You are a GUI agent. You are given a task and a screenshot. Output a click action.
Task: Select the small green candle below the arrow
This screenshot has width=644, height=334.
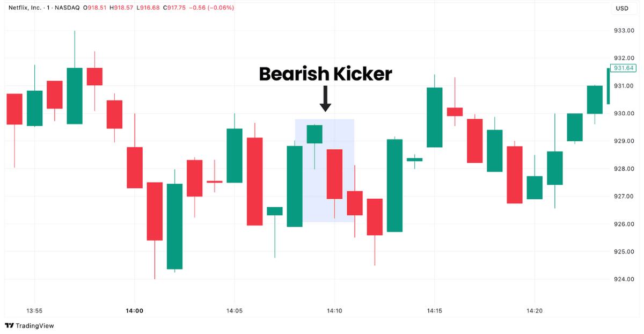(314, 134)
